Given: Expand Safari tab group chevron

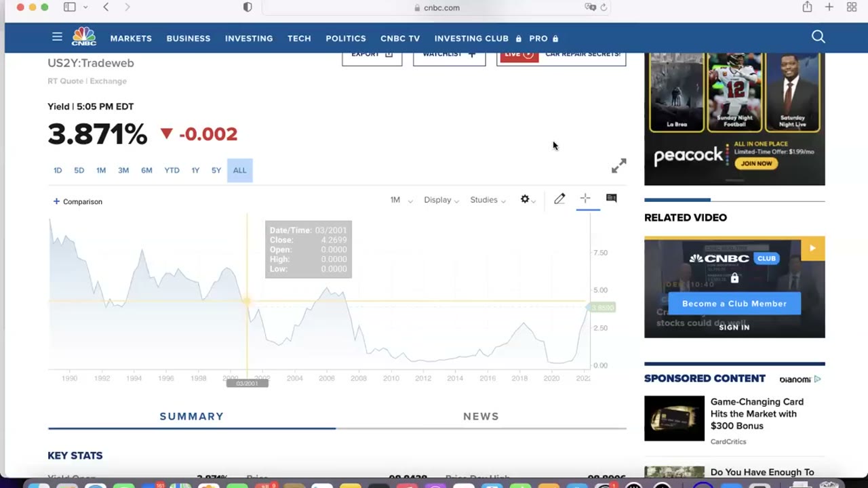Looking at the screenshot, I should [85, 7].
